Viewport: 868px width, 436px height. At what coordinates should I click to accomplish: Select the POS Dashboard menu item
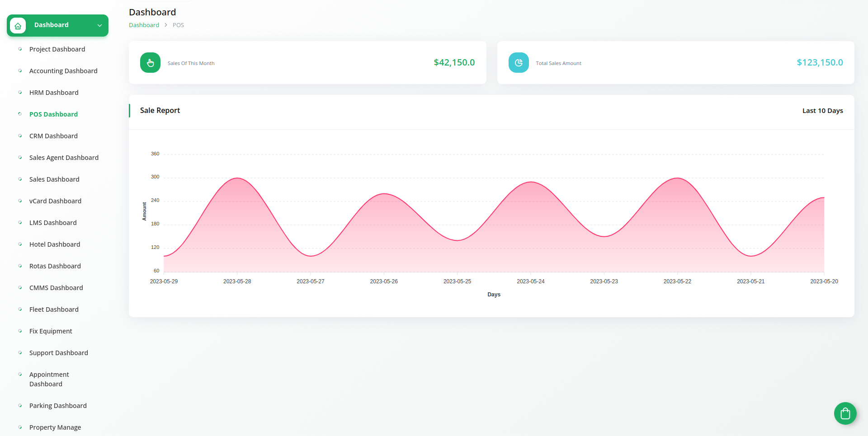53,114
